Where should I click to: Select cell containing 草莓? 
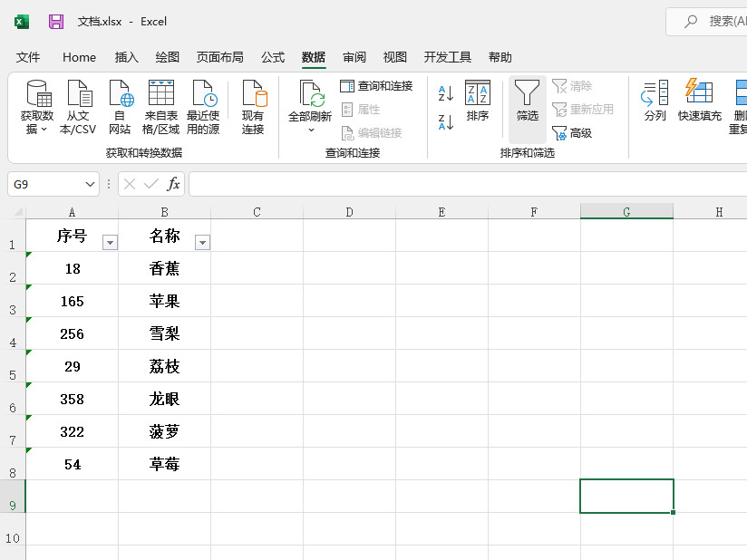click(x=164, y=464)
